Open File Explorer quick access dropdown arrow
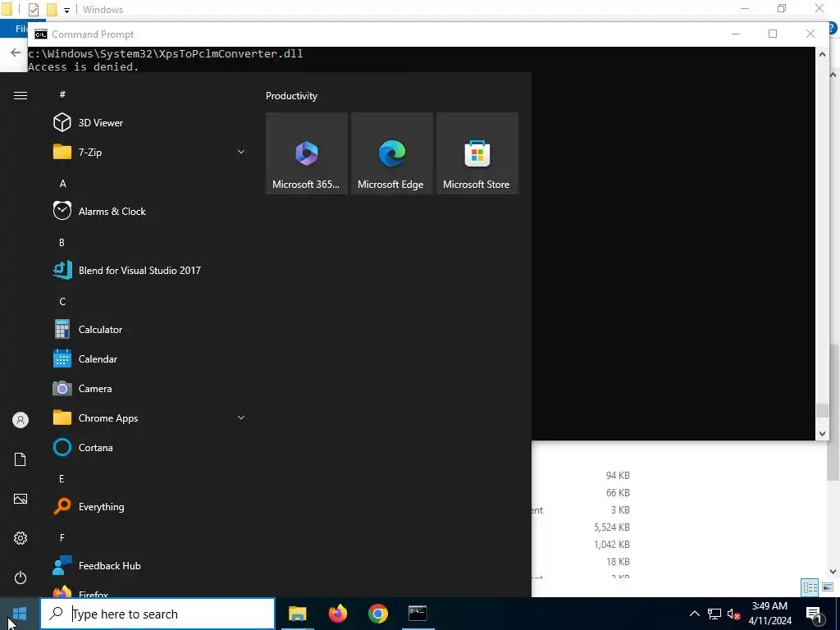Screen dimensions: 840x630 pyautogui.click(x=66, y=10)
